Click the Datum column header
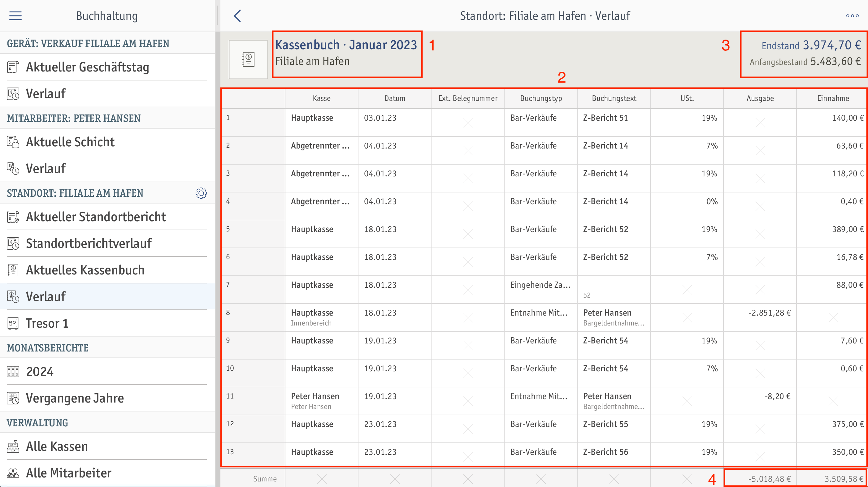The height and width of the screenshot is (487, 868). [395, 98]
